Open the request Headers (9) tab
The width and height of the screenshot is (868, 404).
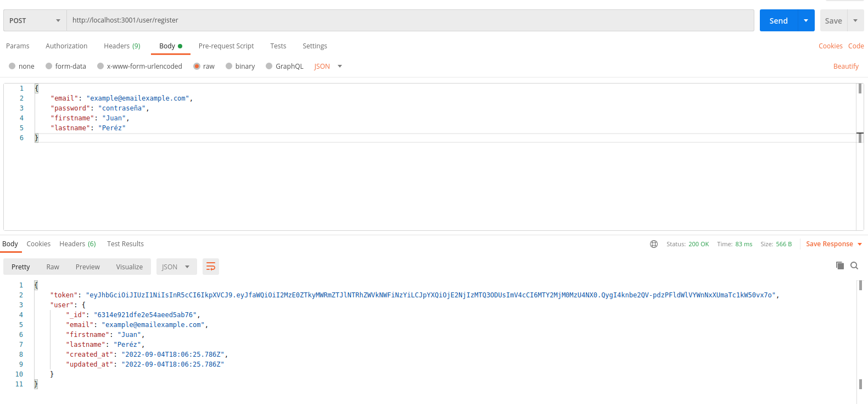122,46
